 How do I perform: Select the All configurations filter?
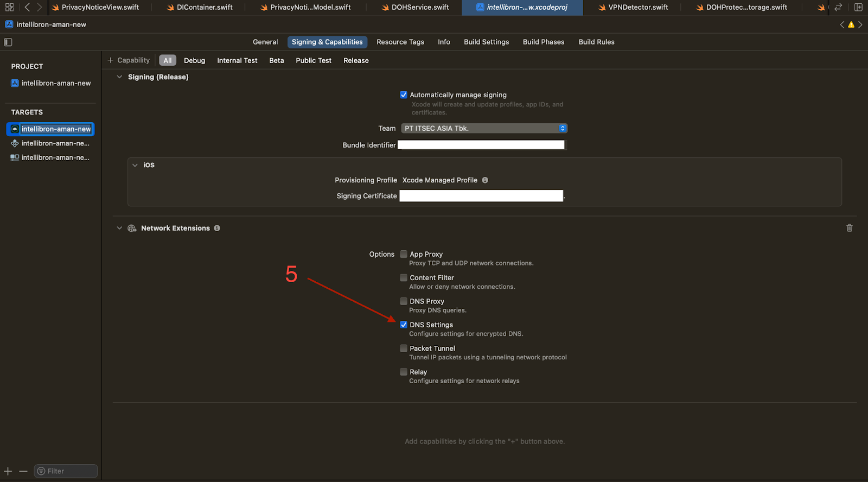coord(168,60)
